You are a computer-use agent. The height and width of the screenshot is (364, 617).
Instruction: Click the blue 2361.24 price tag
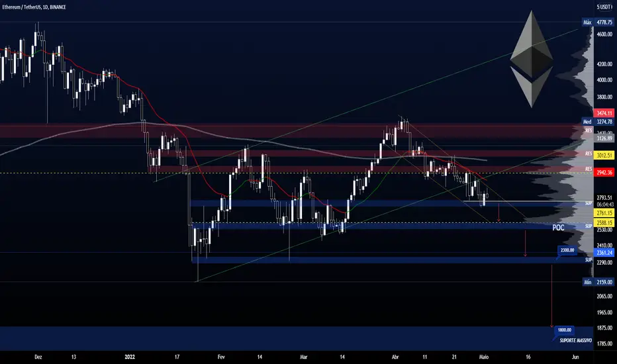[604, 253]
